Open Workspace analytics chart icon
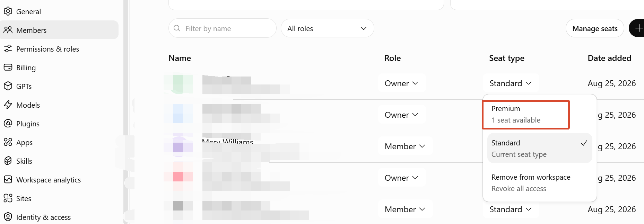 (x=8, y=180)
